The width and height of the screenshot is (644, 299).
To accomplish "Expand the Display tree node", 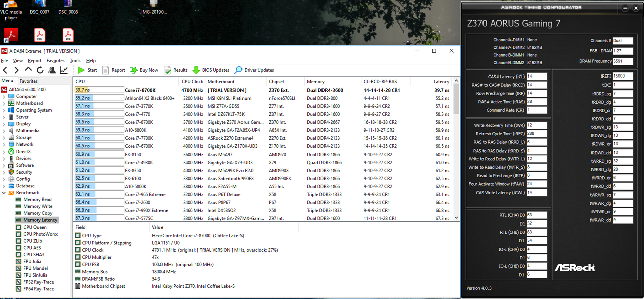I will 4,124.
